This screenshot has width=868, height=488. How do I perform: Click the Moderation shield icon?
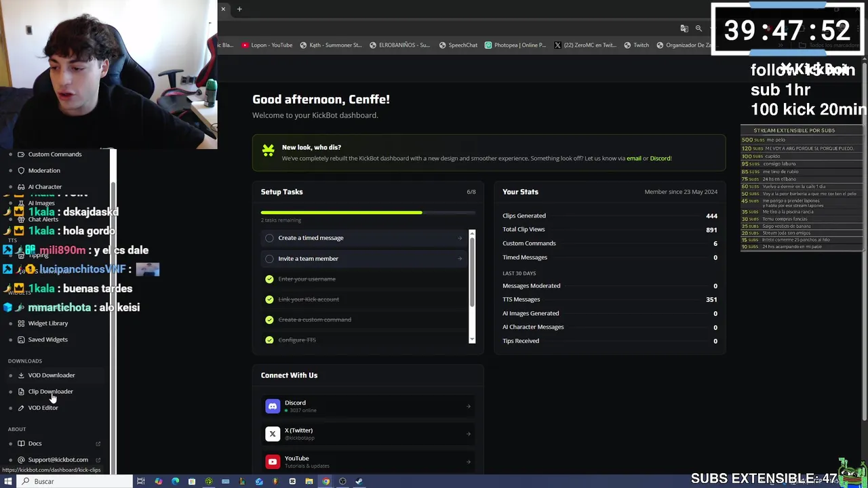point(21,170)
